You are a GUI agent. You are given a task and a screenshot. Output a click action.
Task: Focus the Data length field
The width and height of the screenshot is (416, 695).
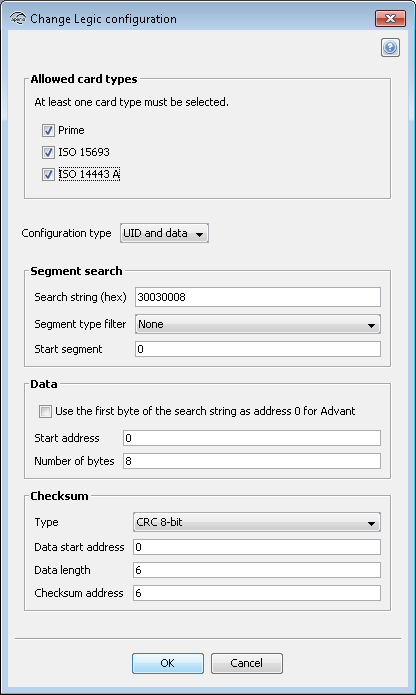(x=257, y=570)
